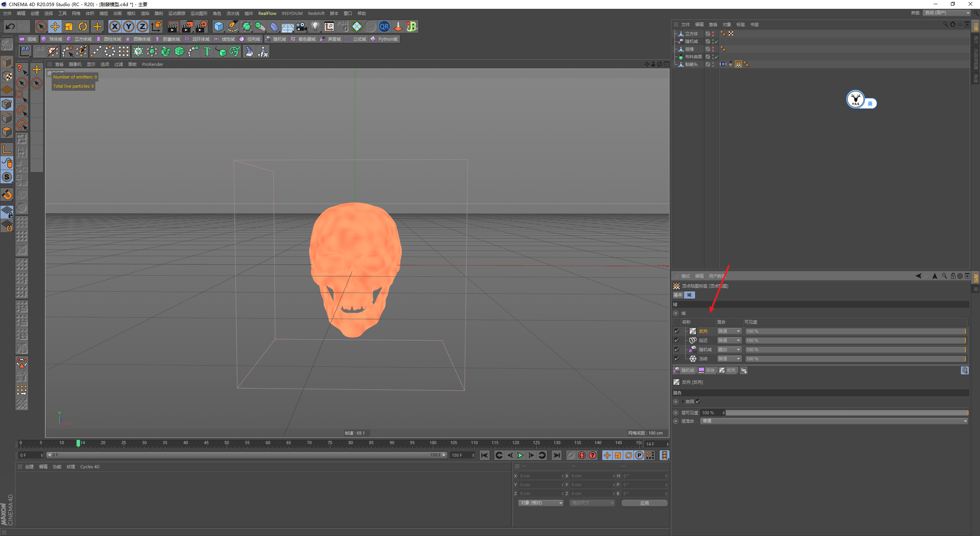Click the add folder icon in field list
This screenshot has height=536, width=980.
click(744, 370)
